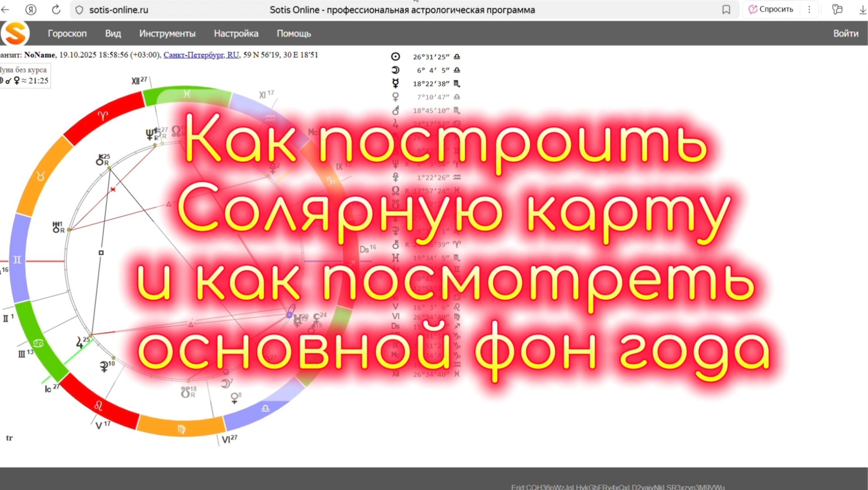Click the Спросить assistant button

click(771, 10)
